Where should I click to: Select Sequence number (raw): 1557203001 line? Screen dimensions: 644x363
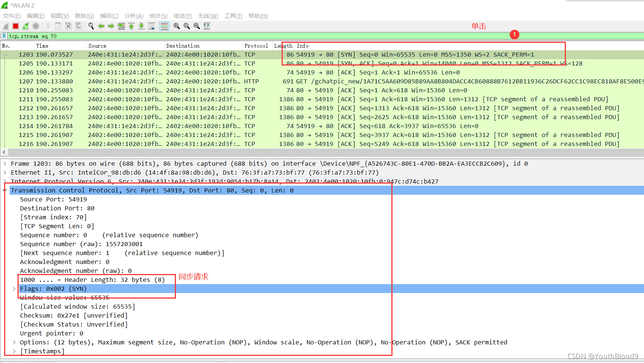click(81, 244)
